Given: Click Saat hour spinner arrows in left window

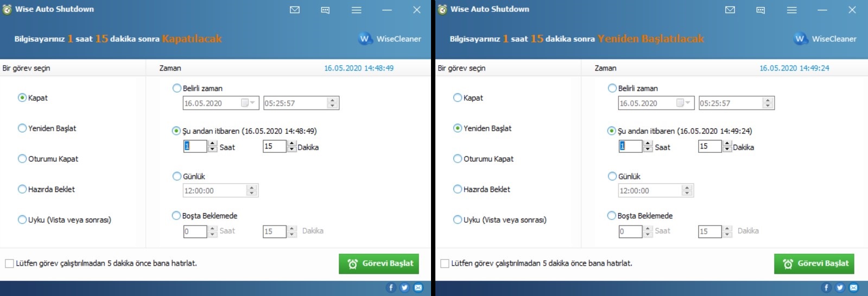Looking at the screenshot, I should coord(212,146).
